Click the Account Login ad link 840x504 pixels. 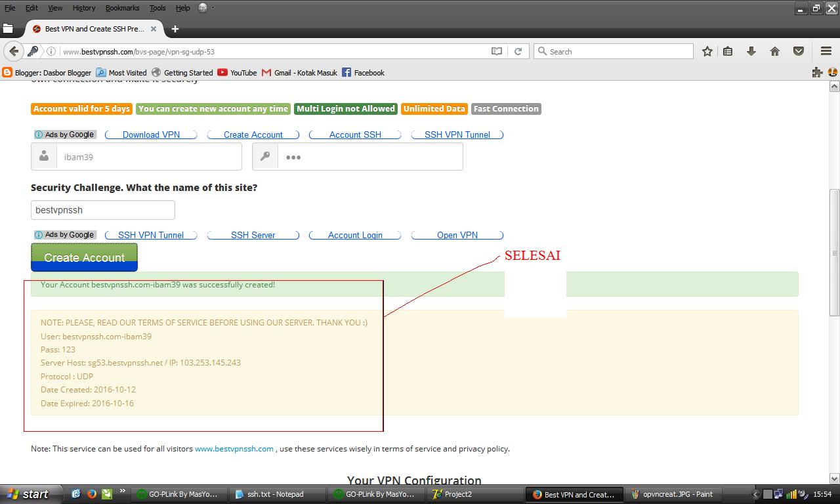(355, 235)
